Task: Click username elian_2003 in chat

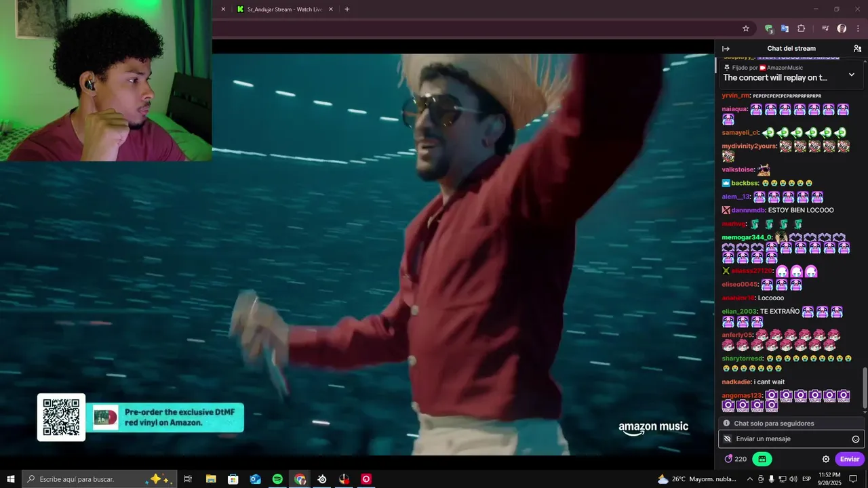Action: (x=739, y=312)
